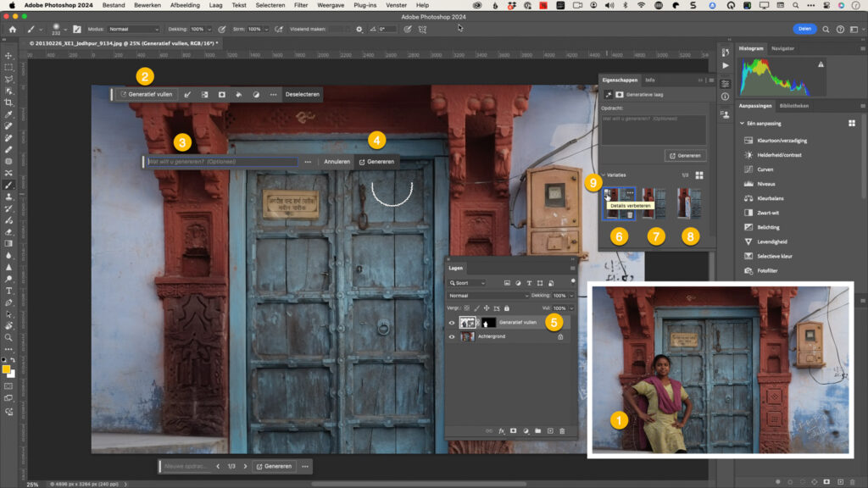The width and height of the screenshot is (868, 488).
Task: Open the Curven adjustment
Action: 765,169
